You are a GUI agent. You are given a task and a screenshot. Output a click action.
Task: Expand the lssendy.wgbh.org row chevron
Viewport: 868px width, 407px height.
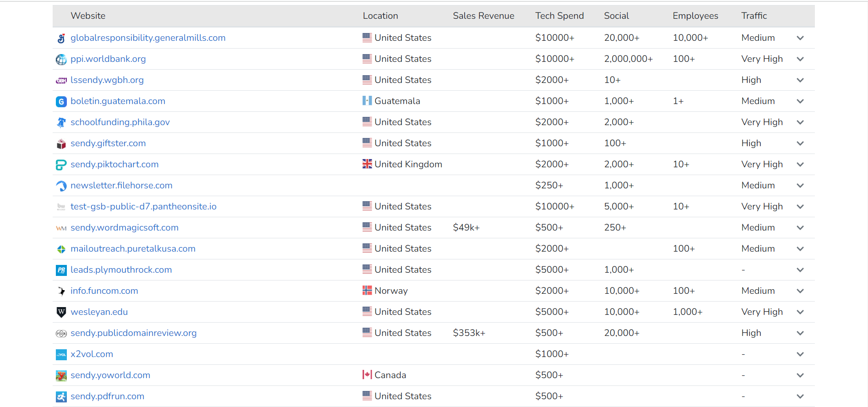800,80
